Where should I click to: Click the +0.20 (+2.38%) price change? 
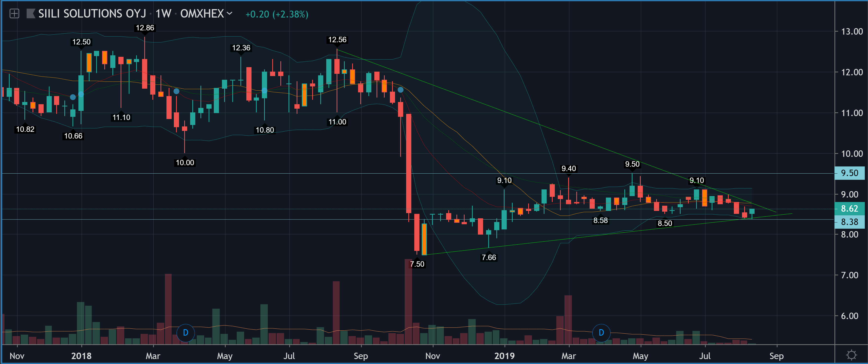coord(277,14)
